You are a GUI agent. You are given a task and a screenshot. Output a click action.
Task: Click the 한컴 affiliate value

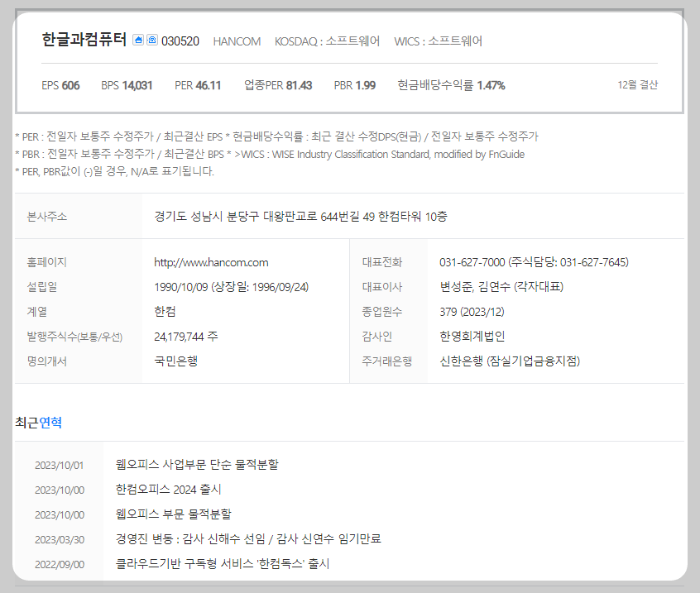(x=165, y=312)
